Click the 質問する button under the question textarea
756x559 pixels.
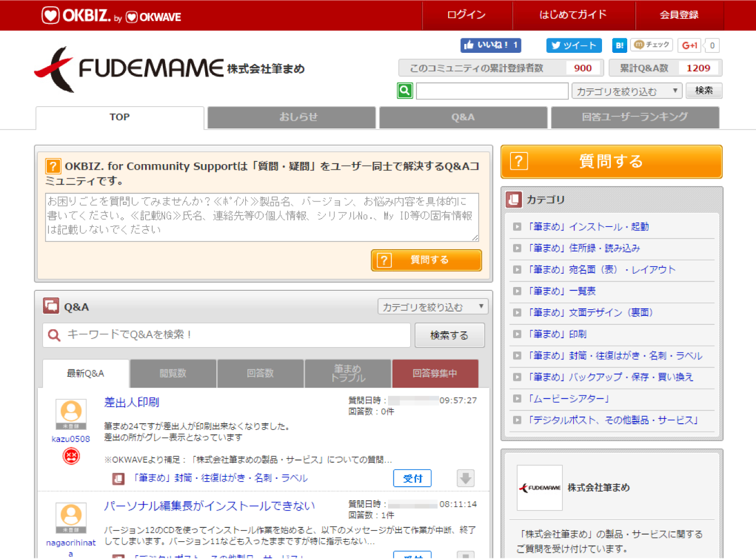pyautogui.click(x=426, y=260)
